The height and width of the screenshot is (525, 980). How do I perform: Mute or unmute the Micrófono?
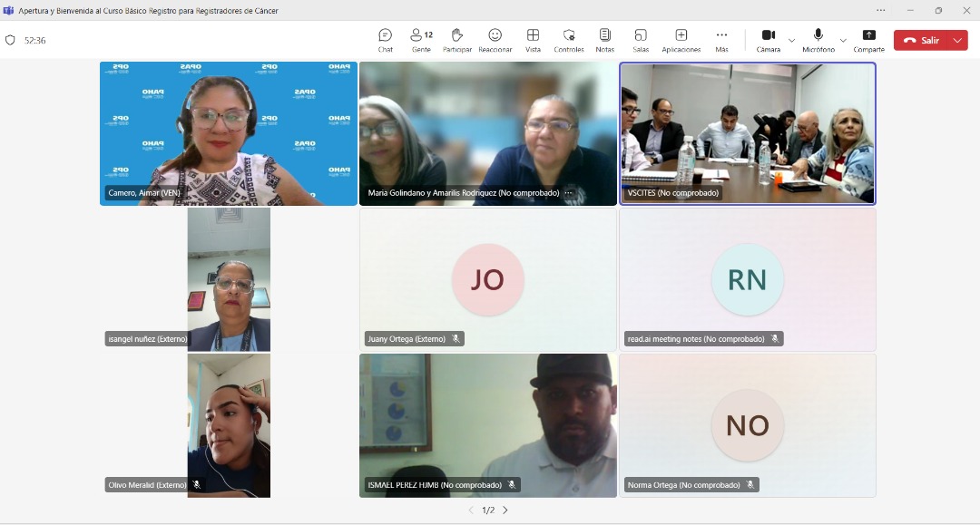click(818, 40)
